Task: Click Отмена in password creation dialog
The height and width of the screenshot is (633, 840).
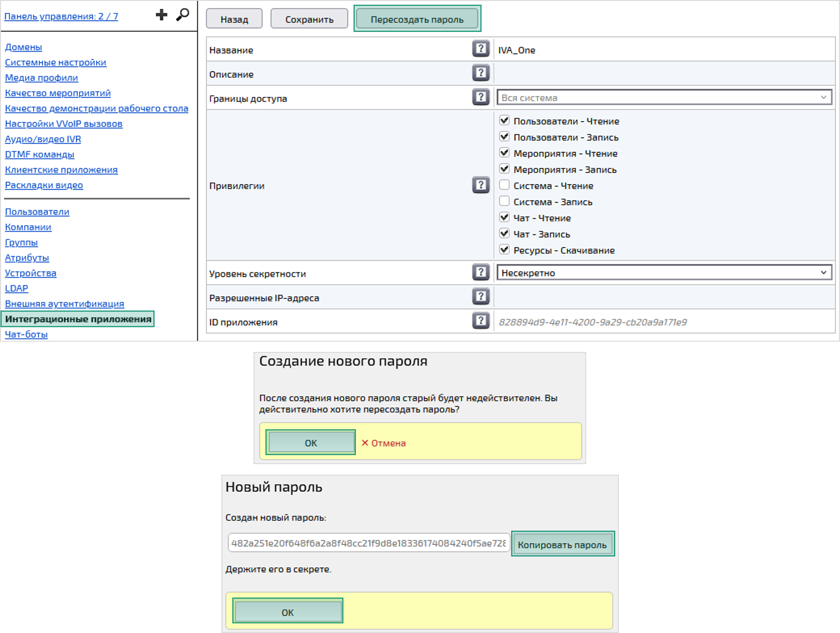Action: click(384, 443)
